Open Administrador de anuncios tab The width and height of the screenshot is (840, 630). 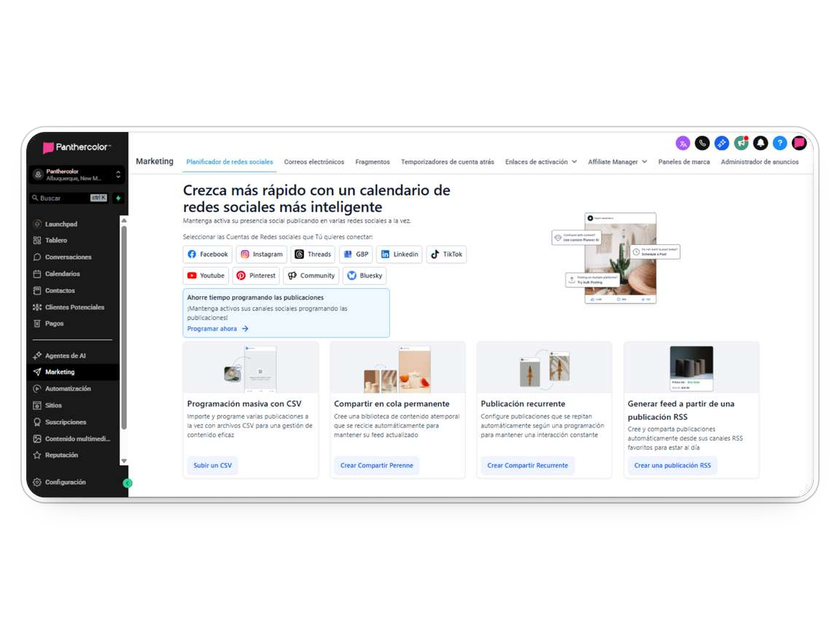[760, 162]
